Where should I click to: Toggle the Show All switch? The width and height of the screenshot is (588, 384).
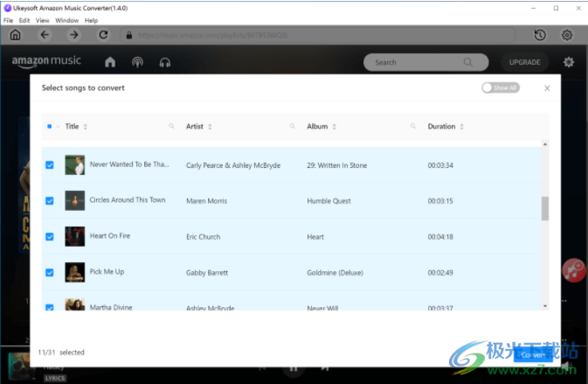click(501, 87)
